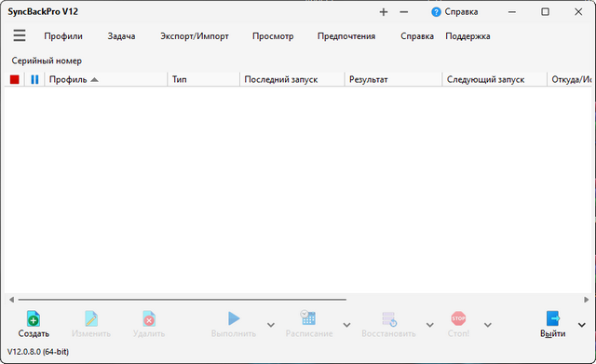
Task: Click the minus zoom-out icon in title bar
Action: pos(403,12)
